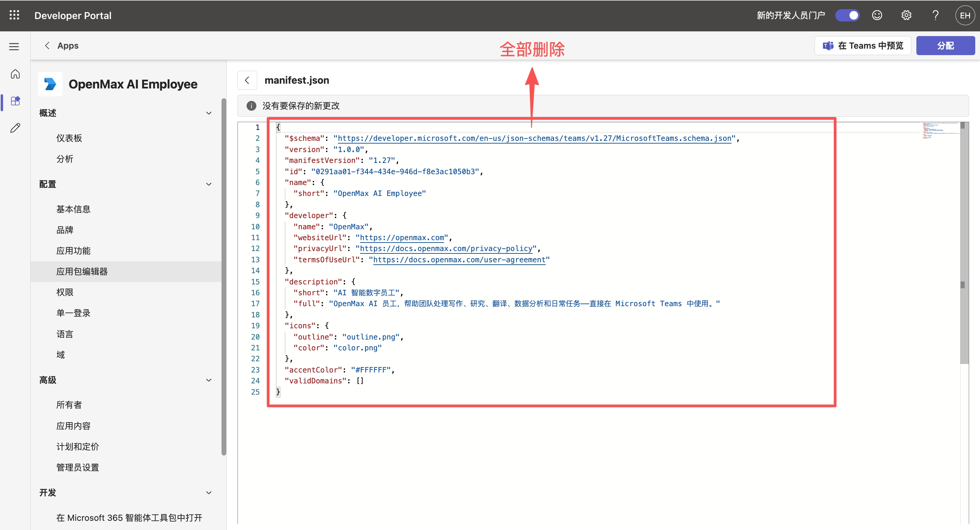Click the Developer Portal title

[73, 15]
